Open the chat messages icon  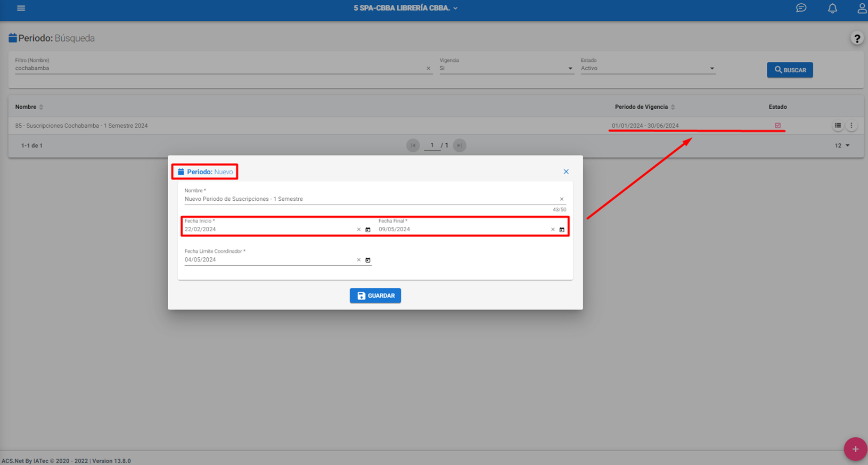pos(801,8)
